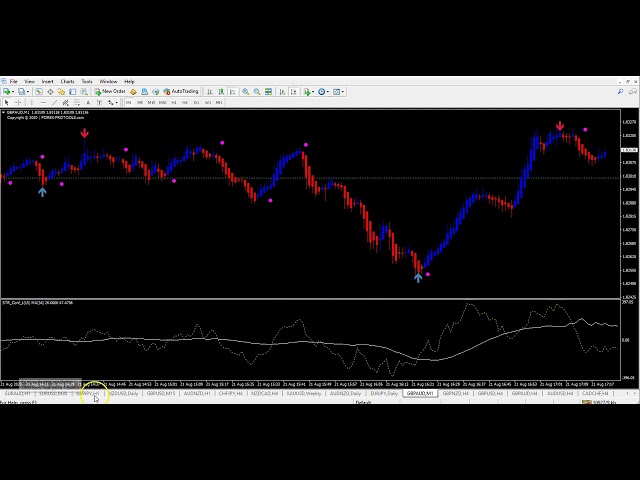This screenshot has width=640, height=480.
Task: Open the Charts menu
Action: point(67,81)
